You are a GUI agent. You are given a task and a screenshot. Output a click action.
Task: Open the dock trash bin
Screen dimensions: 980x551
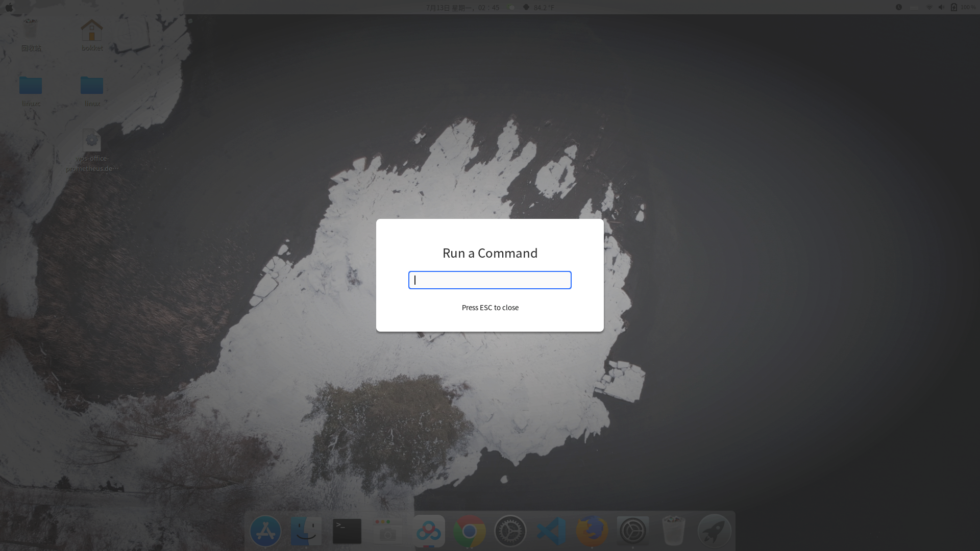pyautogui.click(x=674, y=531)
